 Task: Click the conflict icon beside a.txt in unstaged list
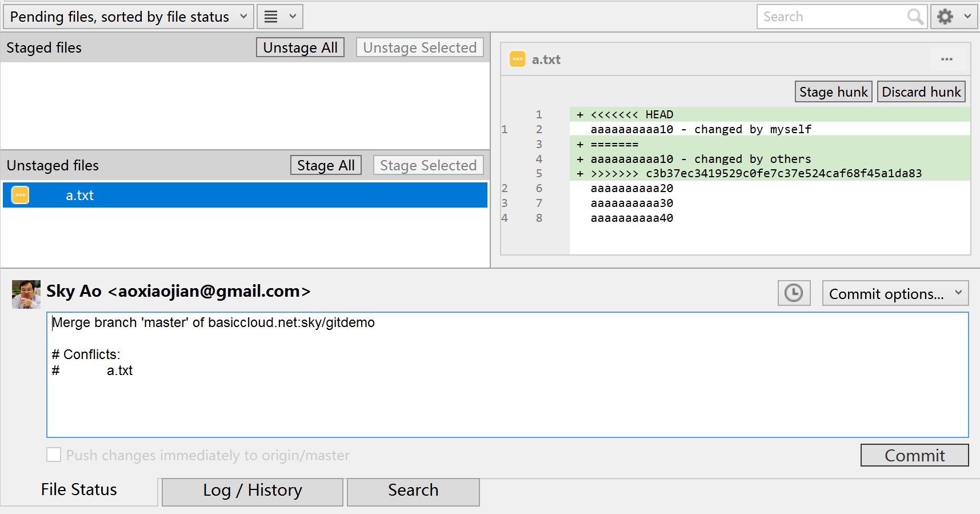[21, 195]
